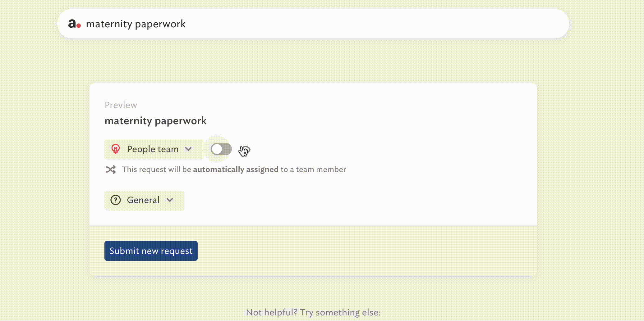Click the 'Preview' label text
The image size is (644, 321).
[x=121, y=105]
